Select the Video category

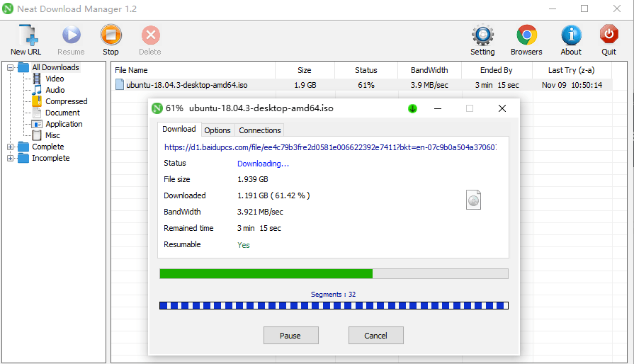[x=55, y=79]
